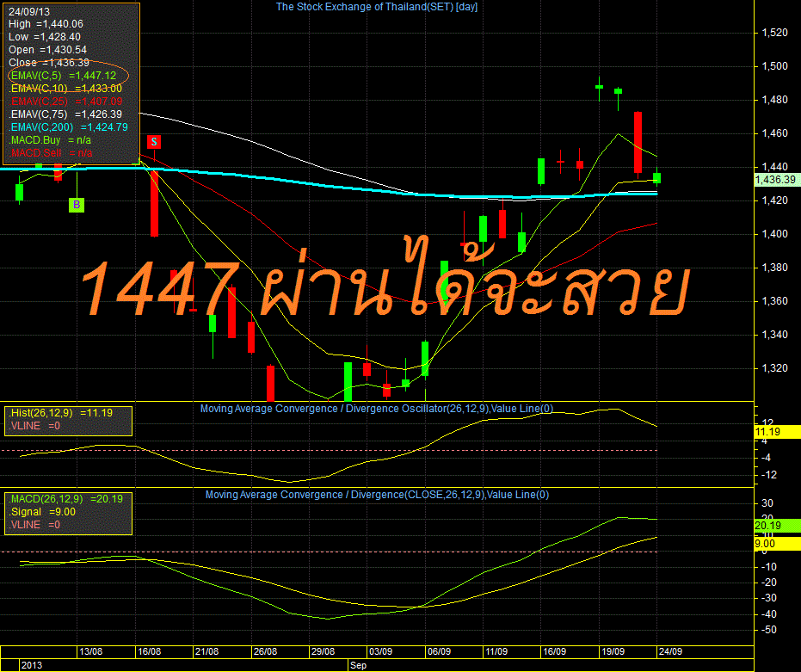Click the 'Close =1,436.39' value
801x672 pixels.
48,62
